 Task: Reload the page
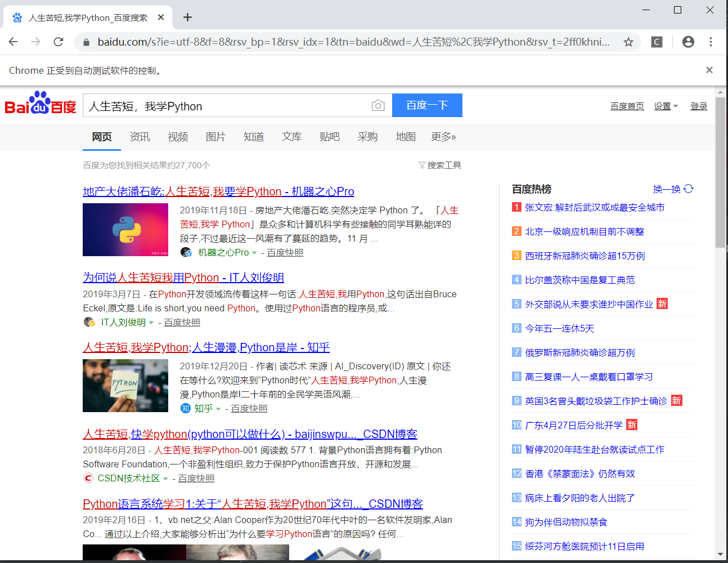[x=59, y=42]
